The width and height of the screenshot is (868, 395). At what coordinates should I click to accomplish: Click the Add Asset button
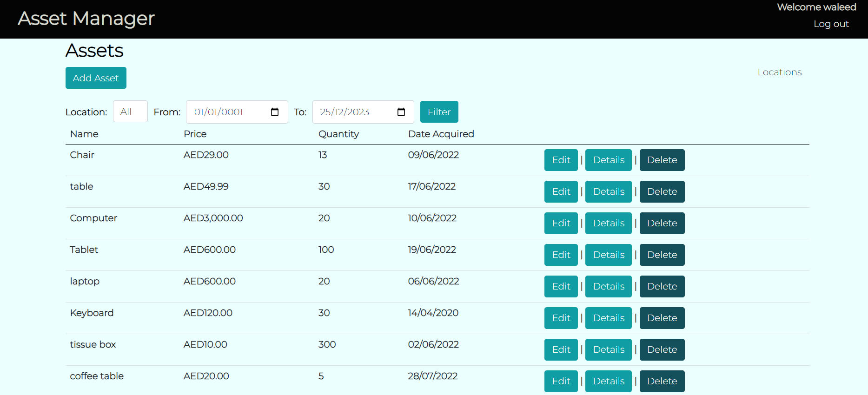(x=96, y=78)
